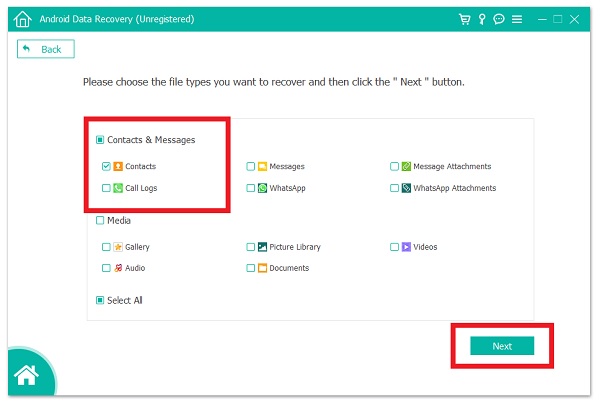The height and width of the screenshot is (404, 600).
Task: Toggle the Select All checkbox
Action: click(100, 300)
